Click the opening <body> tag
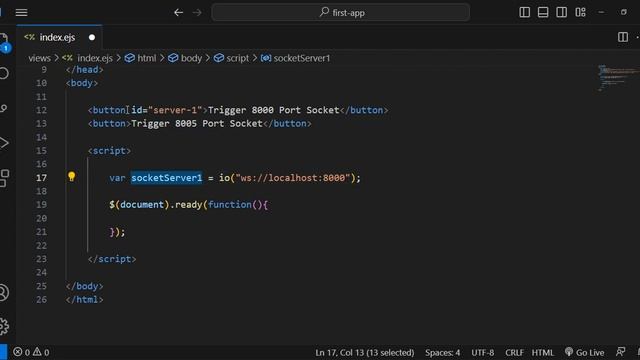The height and width of the screenshot is (360, 640). click(x=82, y=83)
